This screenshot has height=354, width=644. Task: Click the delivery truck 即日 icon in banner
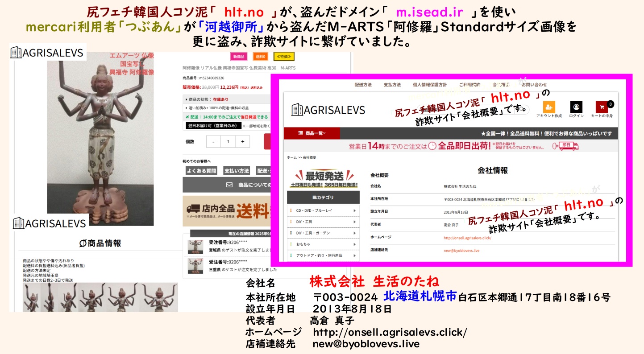pyautogui.click(x=565, y=146)
